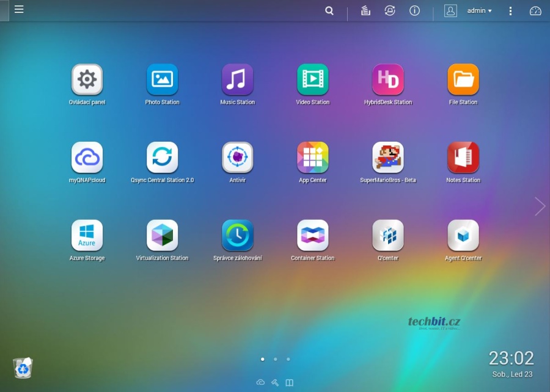The width and height of the screenshot is (550, 392).
Task: Open the App Center
Action: tap(312, 158)
